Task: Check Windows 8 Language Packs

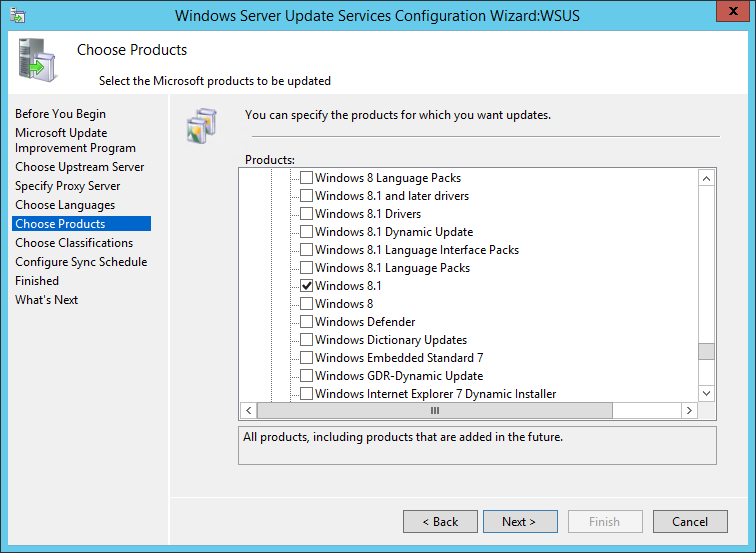Action: pos(306,178)
